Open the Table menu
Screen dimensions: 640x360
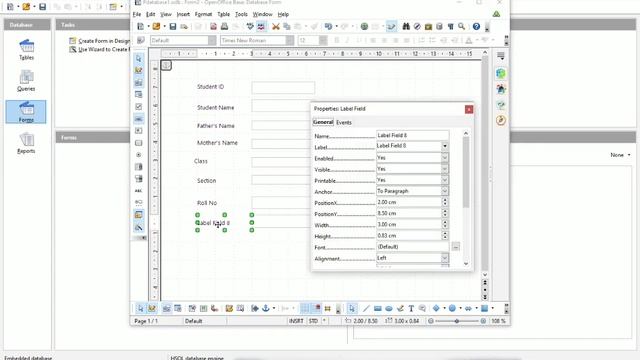coord(223,14)
